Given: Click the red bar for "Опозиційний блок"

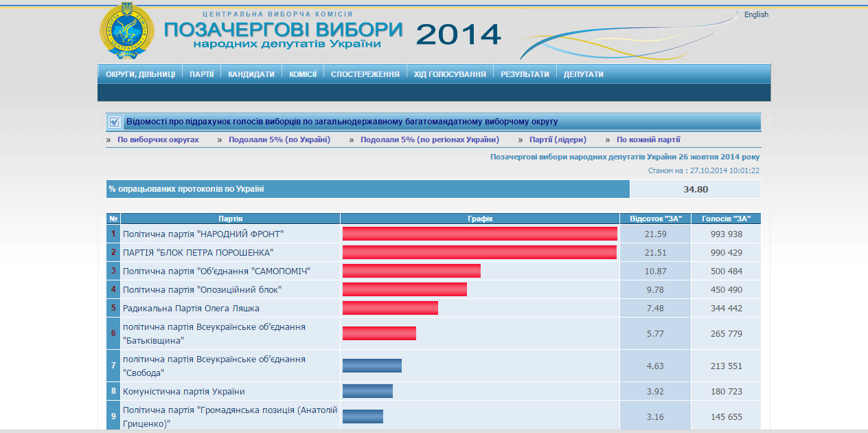Looking at the screenshot, I should click(404, 290).
